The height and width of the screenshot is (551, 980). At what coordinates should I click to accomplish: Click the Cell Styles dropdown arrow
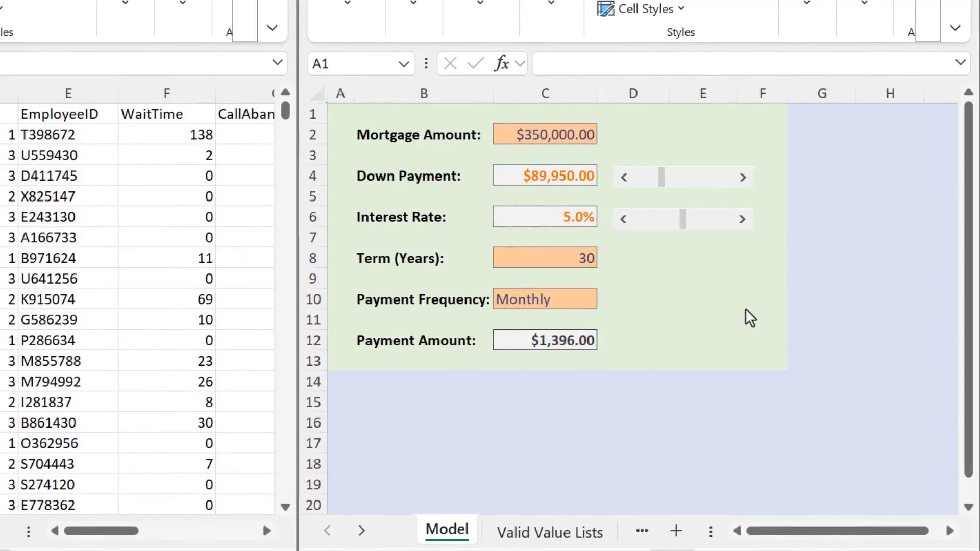click(x=682, y=9)
